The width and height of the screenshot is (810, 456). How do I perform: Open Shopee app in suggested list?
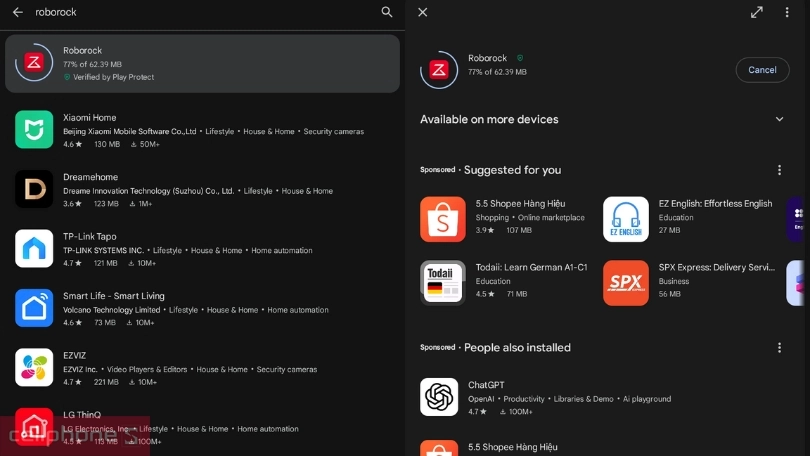[442, 219]
